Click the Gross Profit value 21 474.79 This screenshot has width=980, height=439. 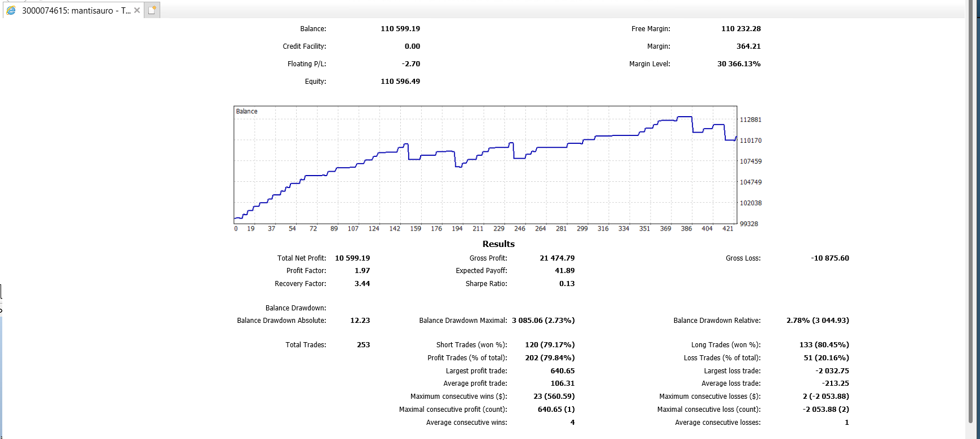[557, 258]
